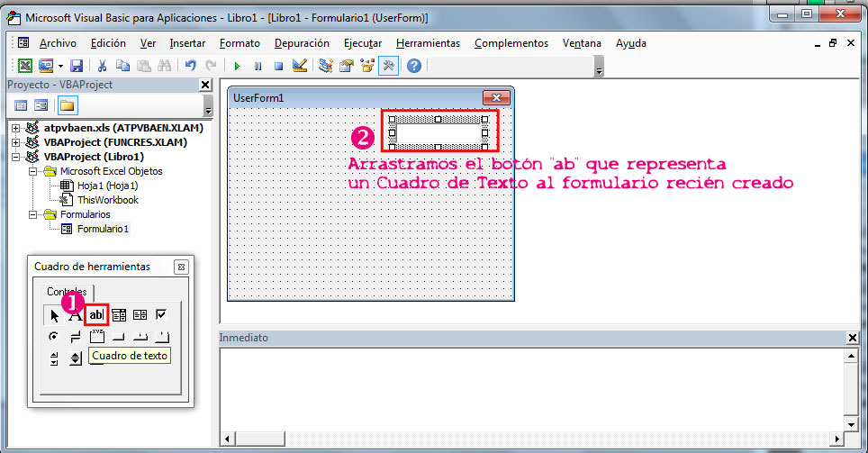Switch to the Controles tab in toolbox
This screenshot has width=868, height=453.
coord(67,291)
